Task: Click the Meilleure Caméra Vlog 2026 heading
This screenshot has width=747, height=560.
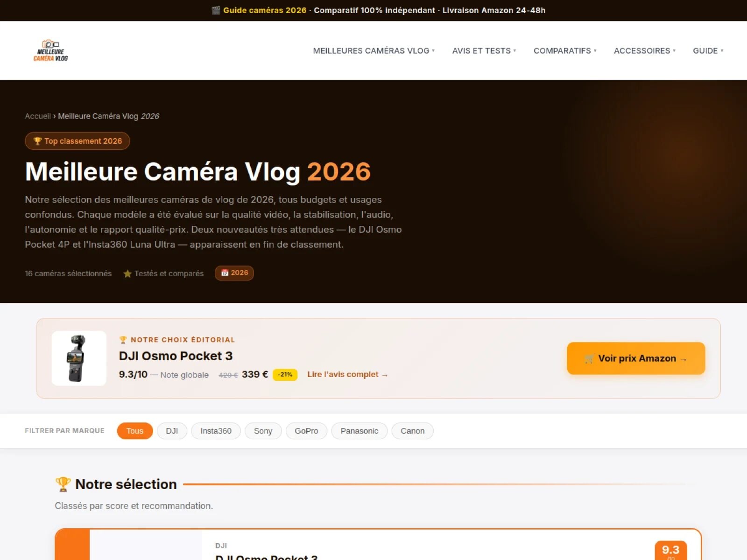Action: (x=198, y=172)
